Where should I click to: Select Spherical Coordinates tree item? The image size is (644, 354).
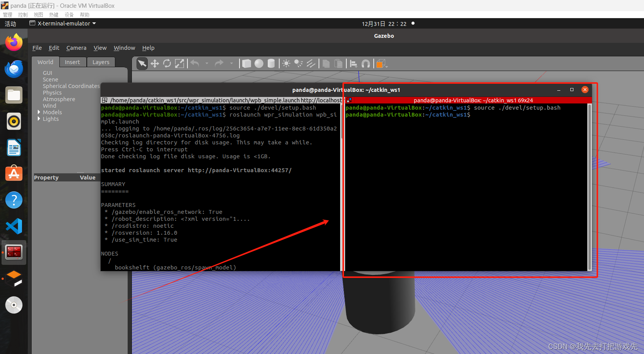(x=71, y=86)
